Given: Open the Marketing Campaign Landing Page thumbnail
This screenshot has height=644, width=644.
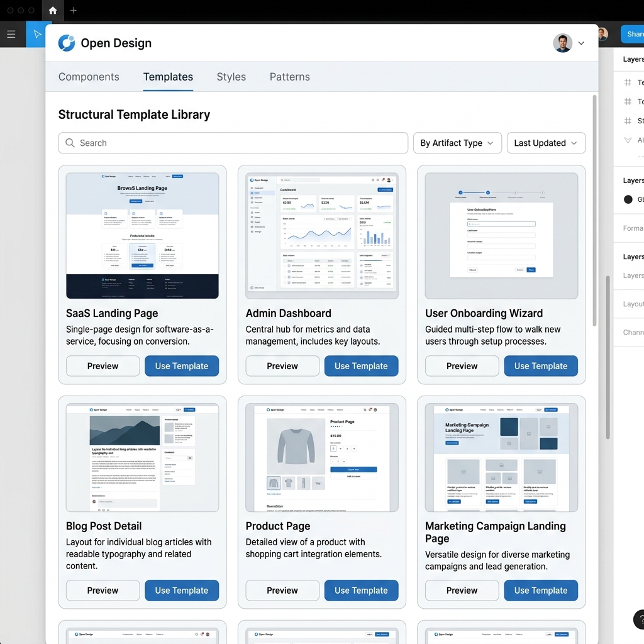Looking at the screenshot, I should (501, 457).
